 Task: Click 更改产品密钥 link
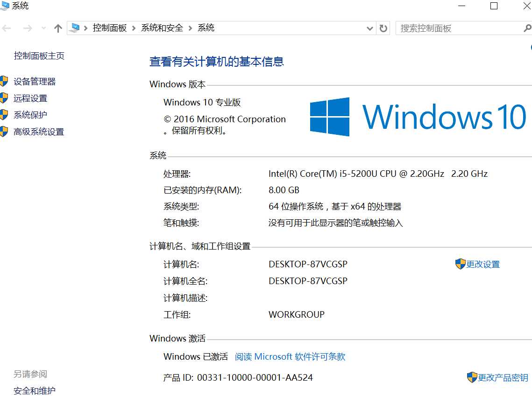[x=503, y=377]
